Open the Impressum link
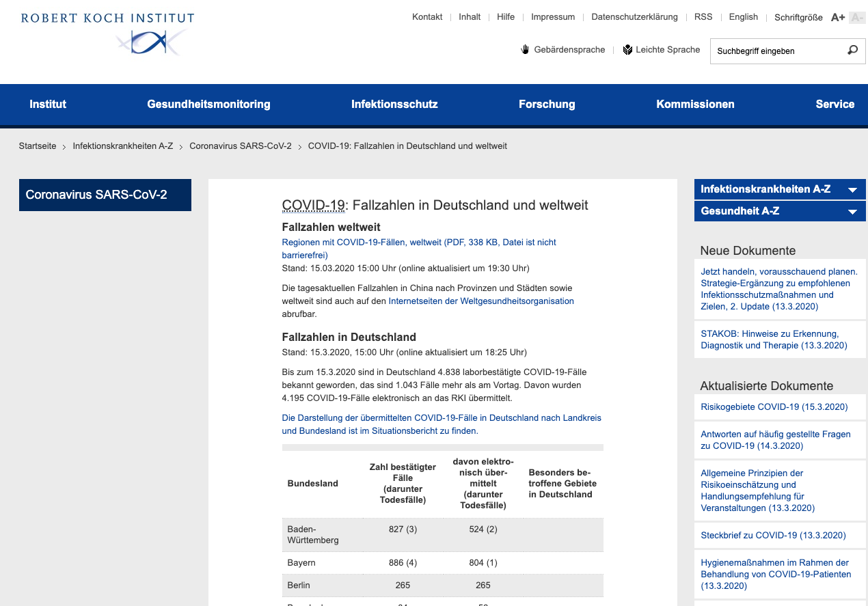Image resolution: width=868 pixels, height=606 pixels. (553, 17)
